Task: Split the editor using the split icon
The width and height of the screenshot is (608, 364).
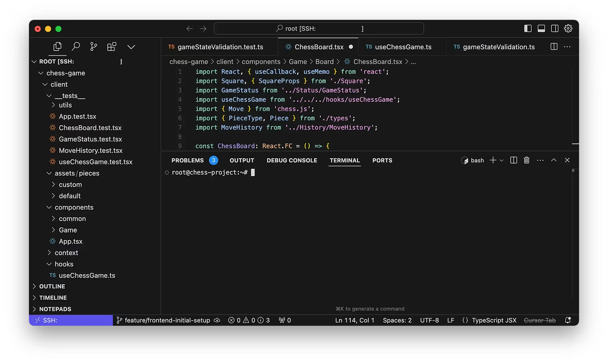Action: pos(554,47)
